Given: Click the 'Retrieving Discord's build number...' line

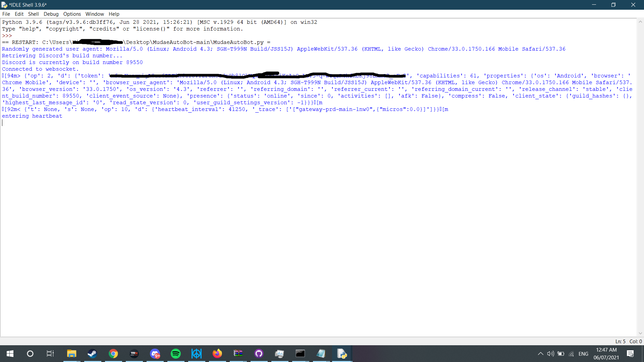Looking at the screenshot, I should pos(62,56).
